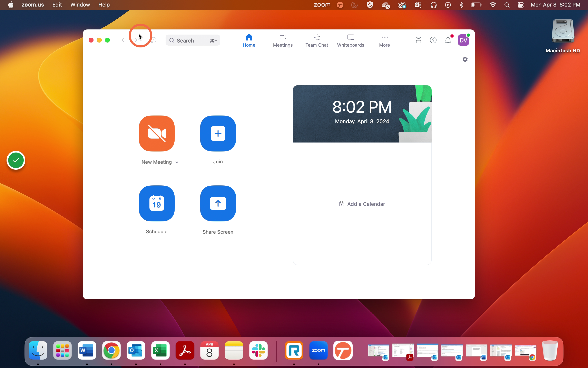
Task: Go back with the left chevron arrow
Action: pyautogui.click(x=123, y=40)
